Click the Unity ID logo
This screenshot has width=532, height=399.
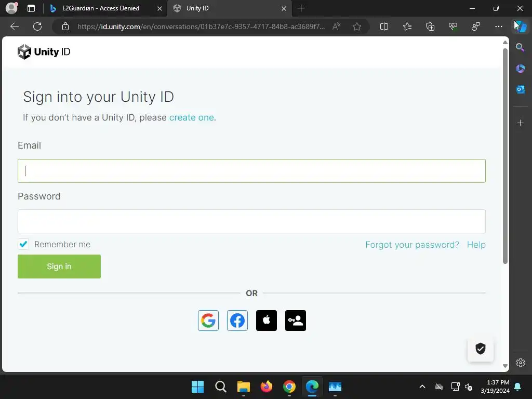pos(44,52)
